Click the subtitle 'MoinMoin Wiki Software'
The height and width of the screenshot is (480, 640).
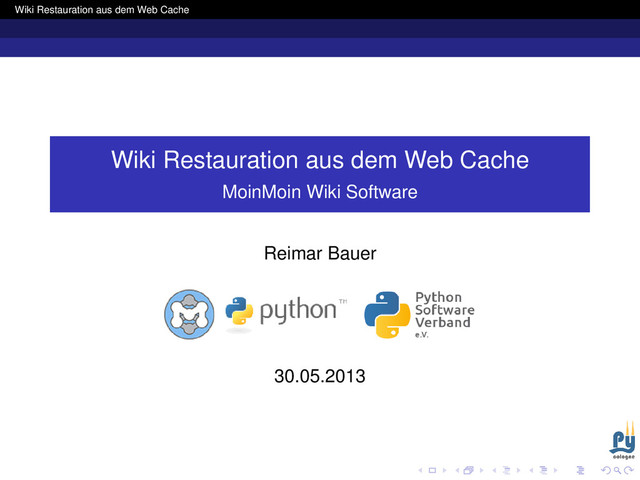pos(320,192)
